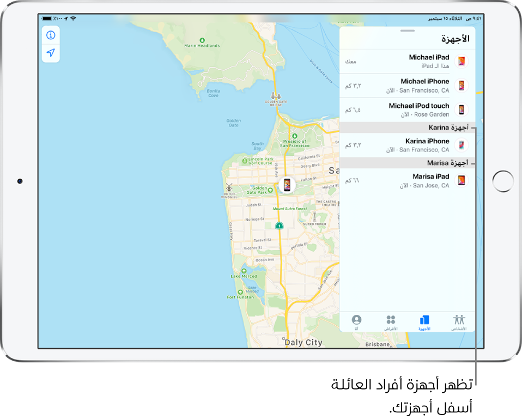Screen dimensions: 522x420
Task: Tap the Marisa iPad device icon
Action: point(461,180)
